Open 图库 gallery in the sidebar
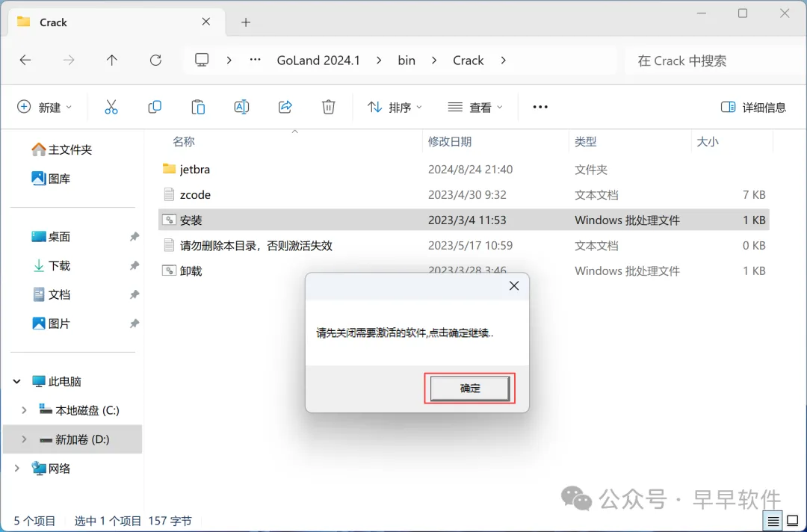 [x=51, y=179]
